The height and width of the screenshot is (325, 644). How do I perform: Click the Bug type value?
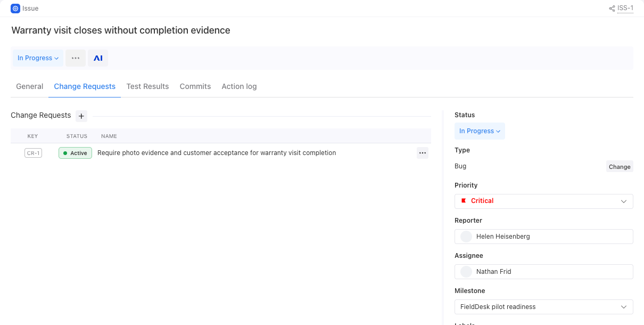[460, 166]
